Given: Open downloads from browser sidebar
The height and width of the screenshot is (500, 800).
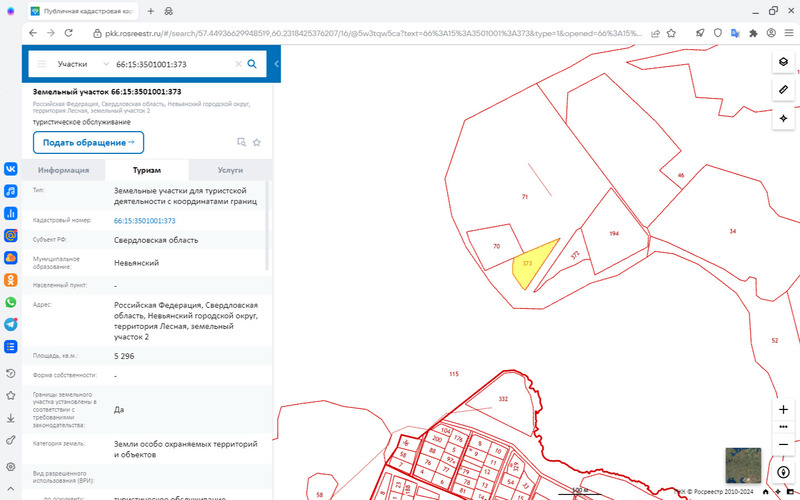Looking at the screenshot, I should pos(11,418).
